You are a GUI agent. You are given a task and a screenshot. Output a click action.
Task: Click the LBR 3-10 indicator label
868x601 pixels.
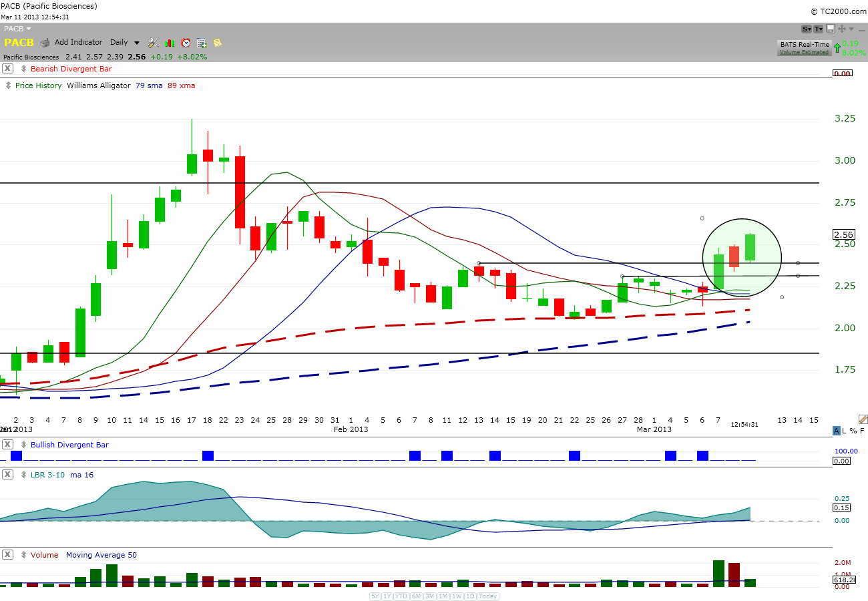49,475
